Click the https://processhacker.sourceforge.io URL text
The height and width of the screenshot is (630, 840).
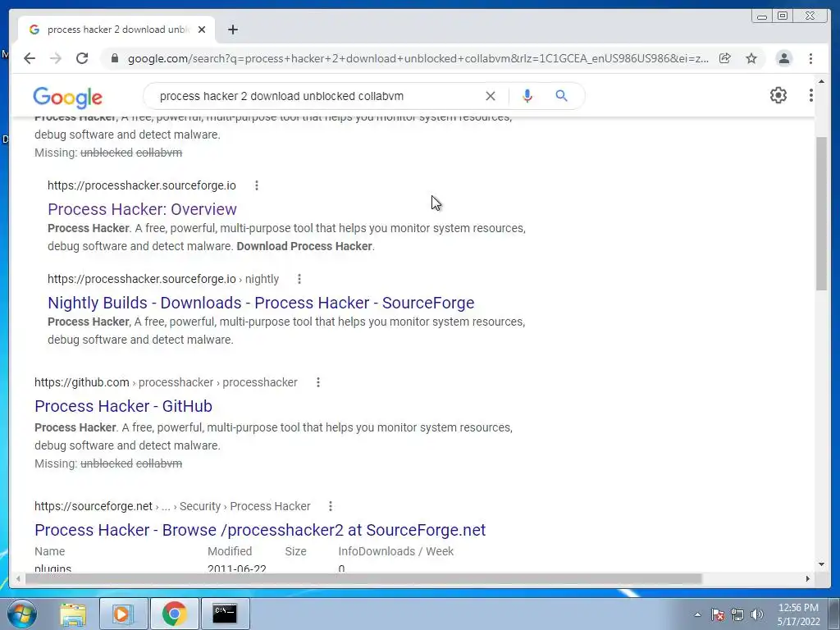[x=141, y=185]
